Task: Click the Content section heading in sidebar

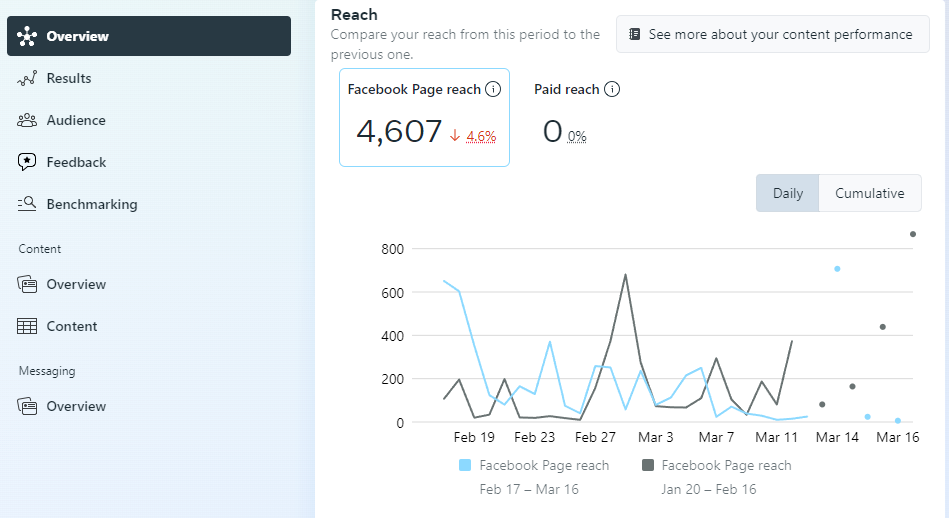Action: (39, 249)
